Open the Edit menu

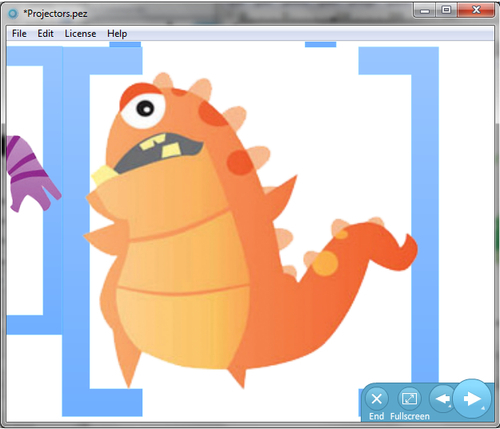45,34
